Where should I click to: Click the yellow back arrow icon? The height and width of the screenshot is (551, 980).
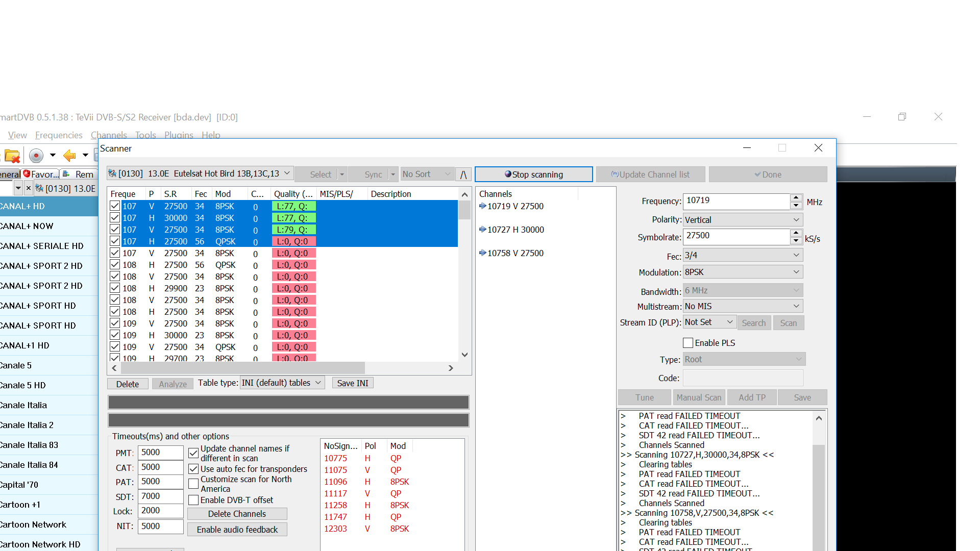click(69, 156)
